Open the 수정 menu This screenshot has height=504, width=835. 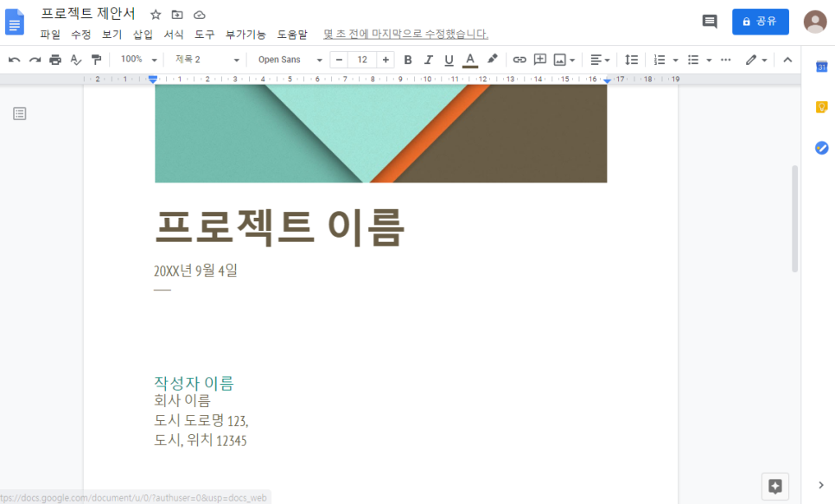(x=81, y=35)
